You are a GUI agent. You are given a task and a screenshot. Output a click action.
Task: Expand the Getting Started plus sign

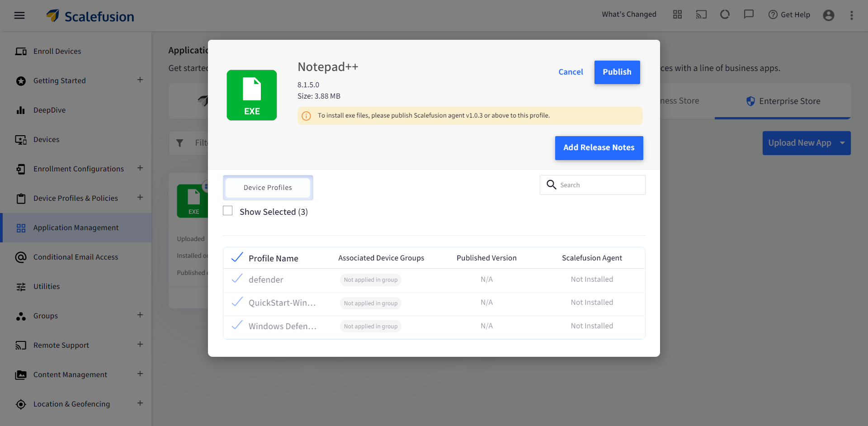(x=140, y=80)
